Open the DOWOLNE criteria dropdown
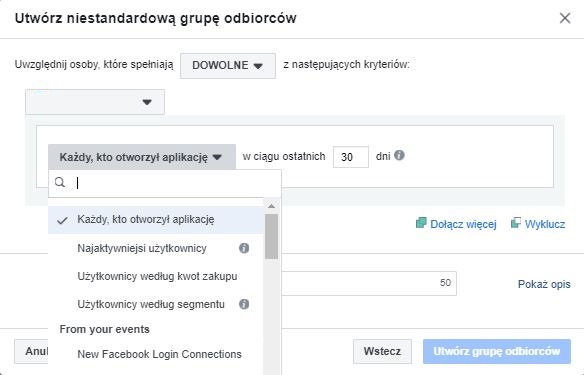This screenshot has height=375, width=584. [228, 66]
